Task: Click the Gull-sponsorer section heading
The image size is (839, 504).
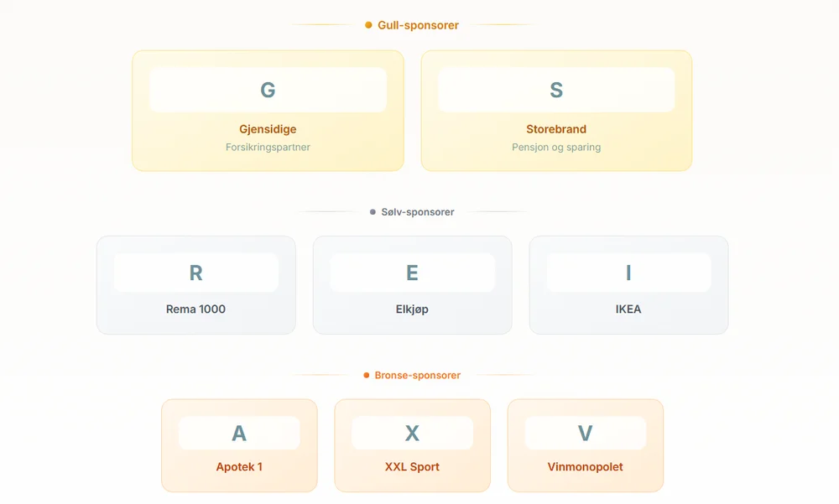Action: [x=418, y=25]
